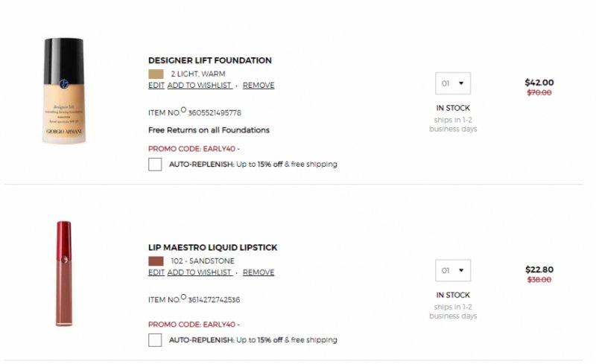The height and width of the screenshot is (364, 596).
Task: Open quantity dropdown for Lip Maestro lipstick
Action: 453,270
